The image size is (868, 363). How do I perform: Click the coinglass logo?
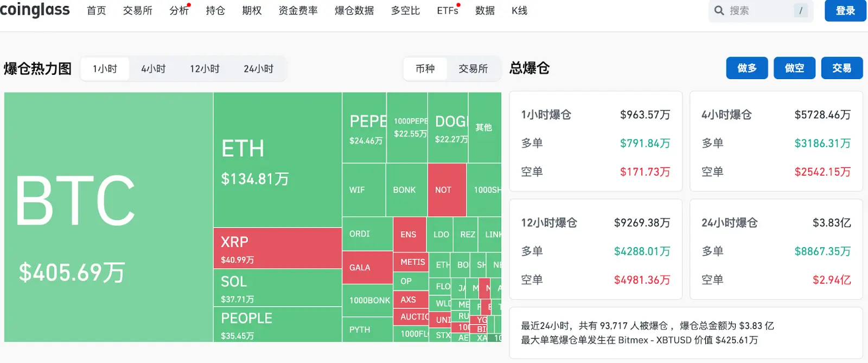pos(35,9)
